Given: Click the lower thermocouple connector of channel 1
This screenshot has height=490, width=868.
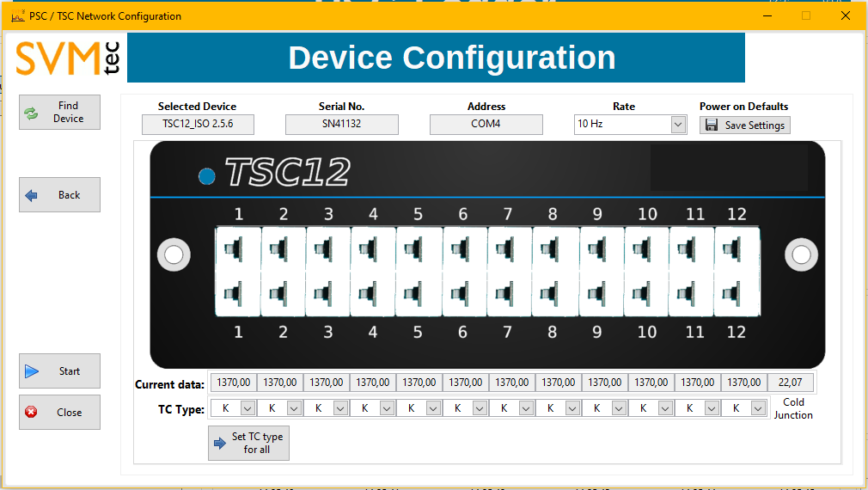Looking at the screenshot, I should click(x=234, y=293).
